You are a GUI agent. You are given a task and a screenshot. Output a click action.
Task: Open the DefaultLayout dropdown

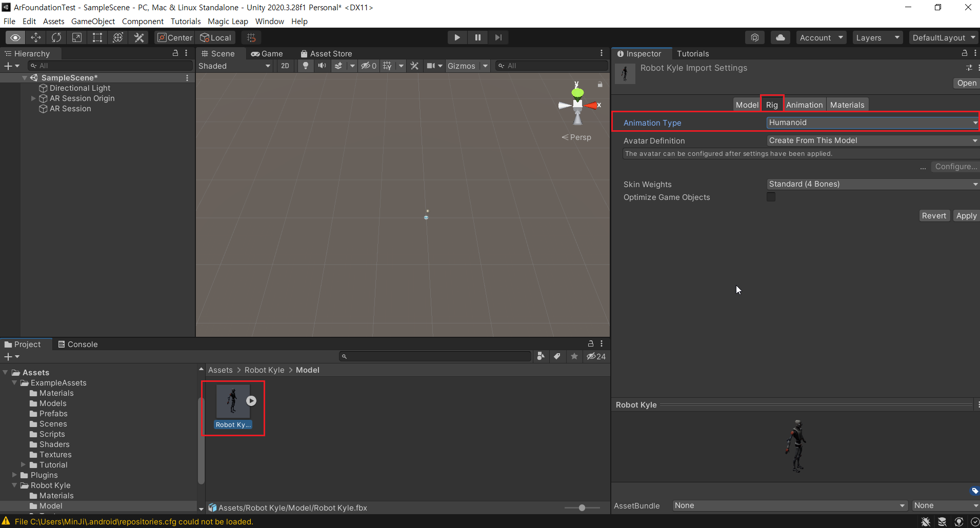(944, 37)
